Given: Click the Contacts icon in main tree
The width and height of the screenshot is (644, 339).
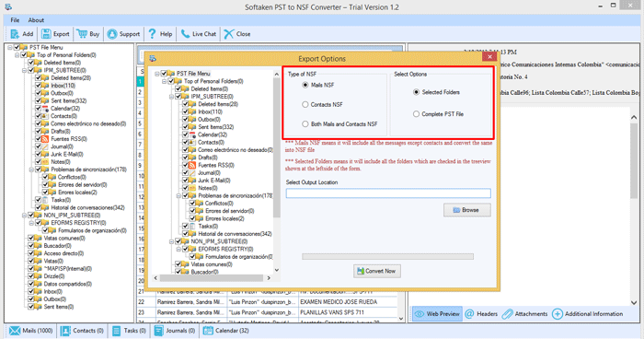Looking at the screenshot, I should click(x=45, y=116).
